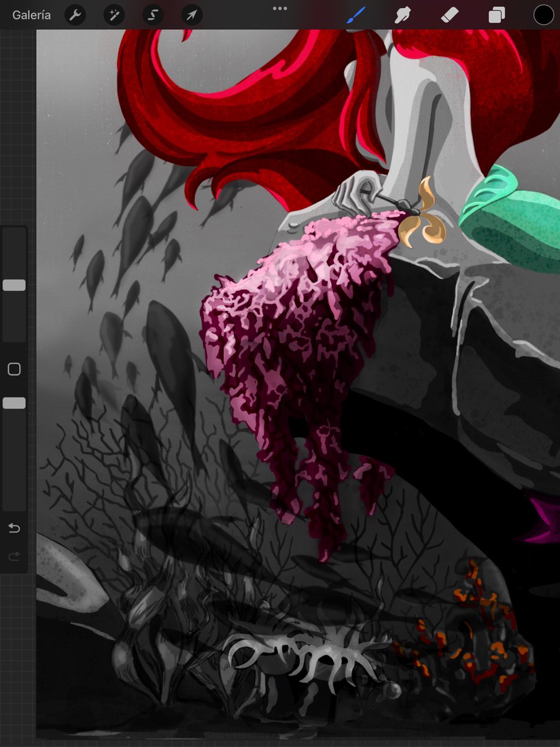This screenshot has height=747, width=560.
Task: Open the Actions wrench menu
Action: (x=76, y=15)
